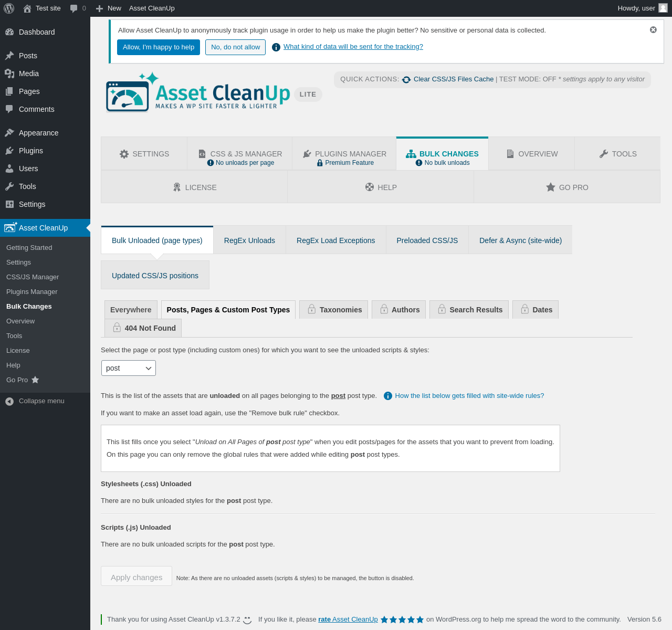Open Pages in the sidebar menu

pos(45,91)
